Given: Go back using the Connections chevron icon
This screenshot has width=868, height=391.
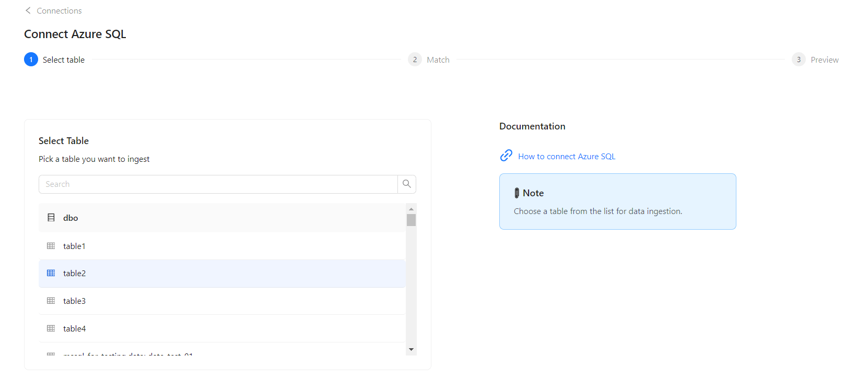Looking at the screenshot, I should coord(28,10).
